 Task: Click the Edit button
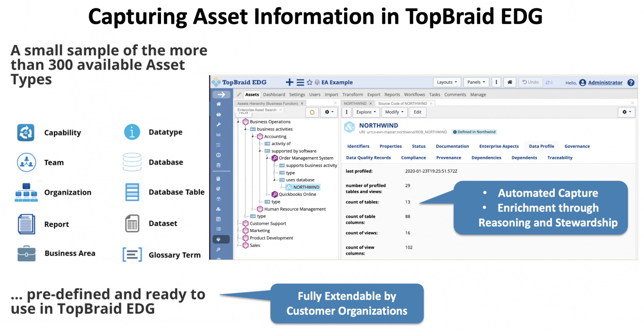pyautogui.click(x=417, y=112)
